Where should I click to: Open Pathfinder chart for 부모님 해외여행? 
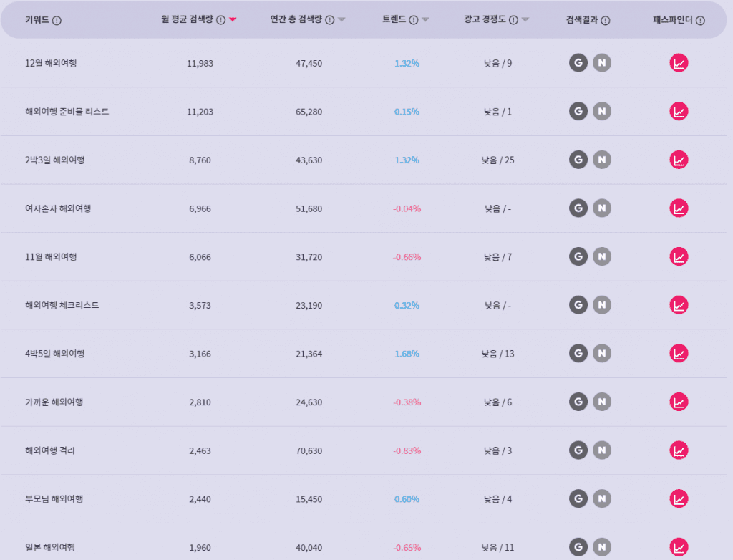pyautogui.click(x=679, y=498)
